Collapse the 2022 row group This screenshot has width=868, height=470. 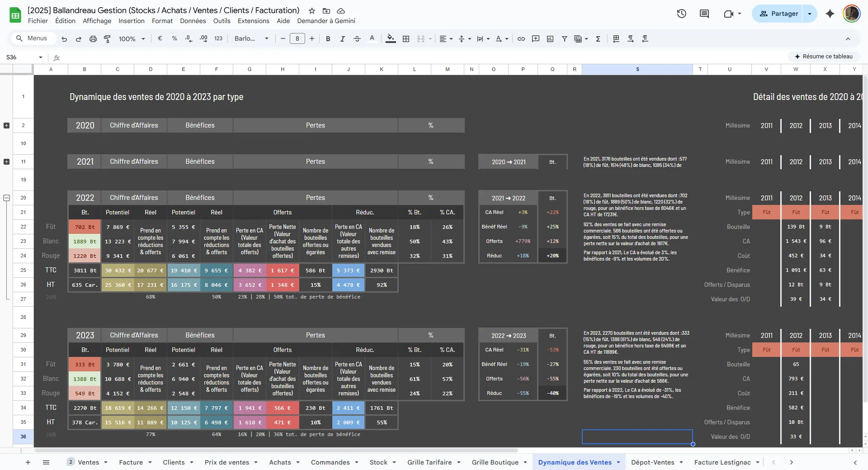[x=6, y=198]
